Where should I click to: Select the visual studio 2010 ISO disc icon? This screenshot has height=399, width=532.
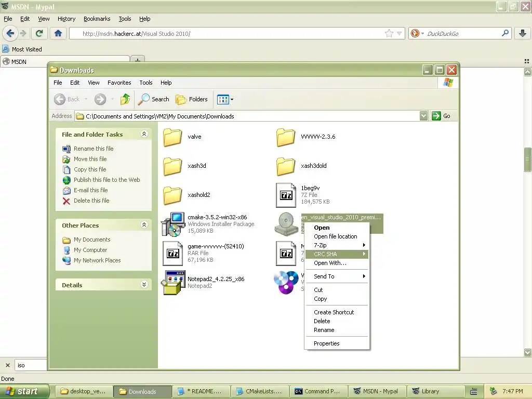pos(286,224)
